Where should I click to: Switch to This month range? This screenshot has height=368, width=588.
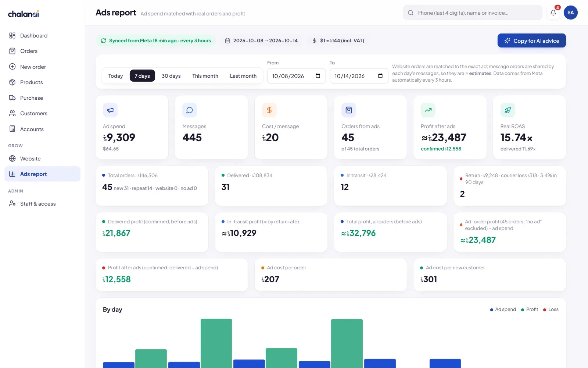[205, 76]
